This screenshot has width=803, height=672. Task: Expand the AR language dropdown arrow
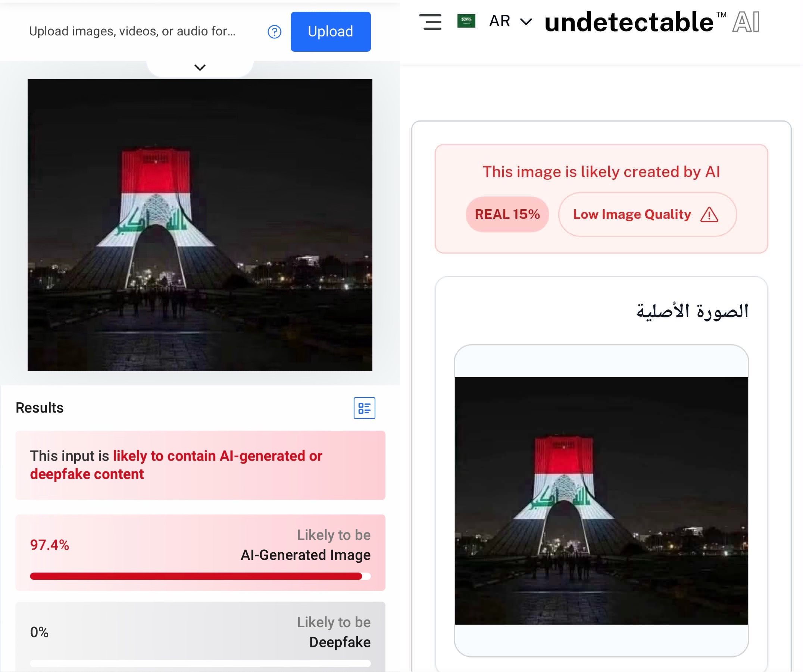[526, 22]
